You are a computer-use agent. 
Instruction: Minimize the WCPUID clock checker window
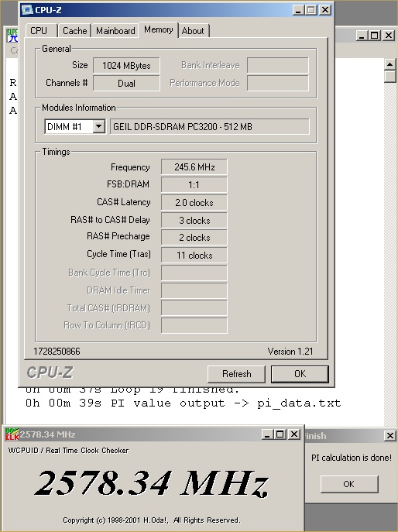point(266,434)
